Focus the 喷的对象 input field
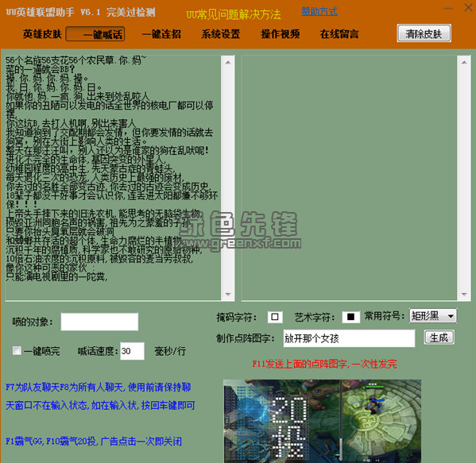Screen dimensions: 476x463 click(99, 322)
